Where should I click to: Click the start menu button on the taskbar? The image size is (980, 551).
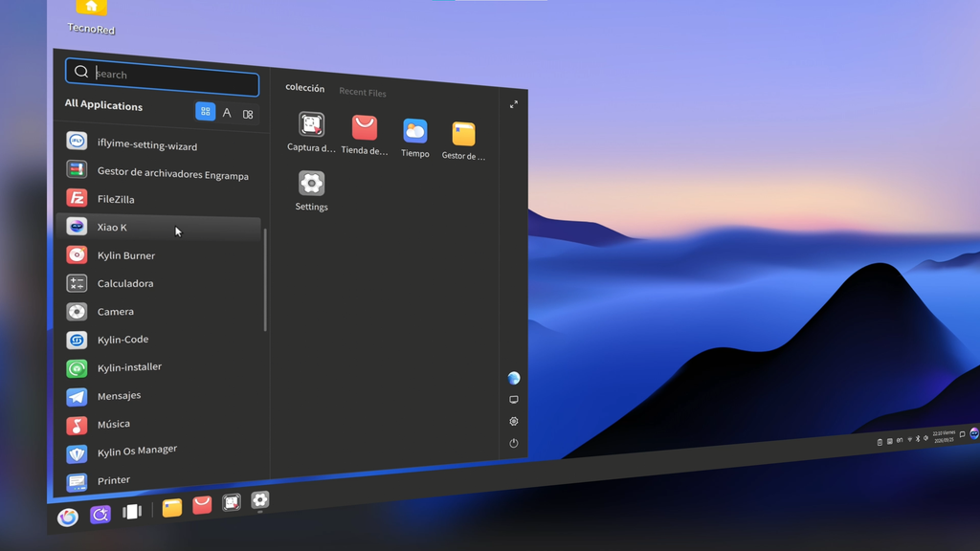pos(68,518)
